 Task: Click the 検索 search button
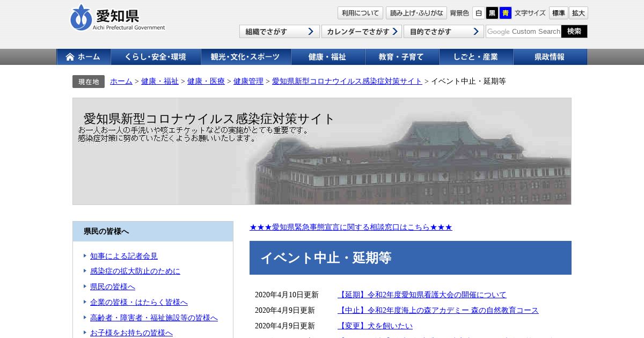pos(574,32)
